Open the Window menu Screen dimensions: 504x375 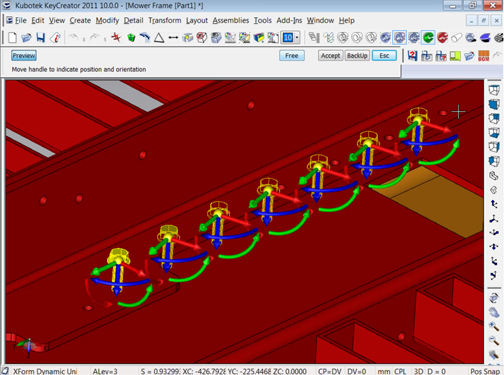(x=320, y=20)
